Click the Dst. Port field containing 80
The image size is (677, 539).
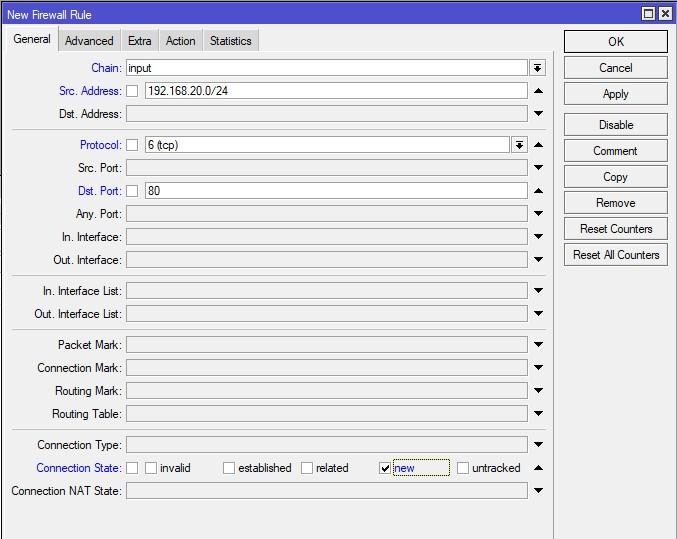(x=336, y=190)
